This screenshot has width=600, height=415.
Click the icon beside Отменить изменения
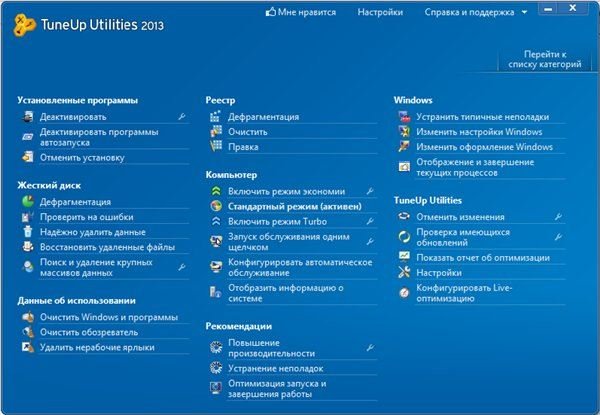coord(404,216)
